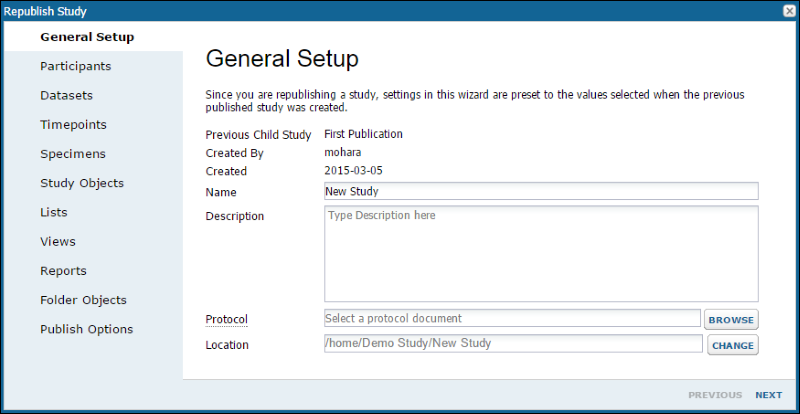Image resolution: width=800 pixels, height=414 pixels.
Task: Open the Views step
Action: click(58, 241)
